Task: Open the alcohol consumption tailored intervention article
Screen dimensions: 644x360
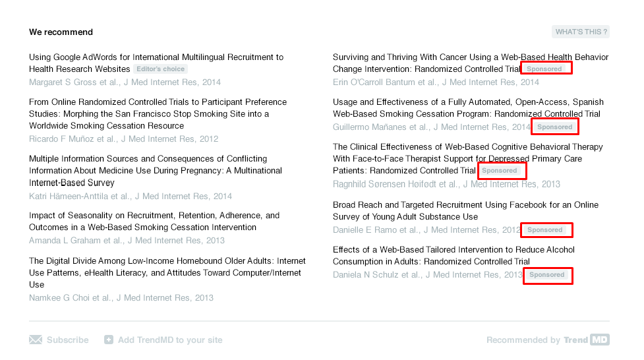Action: (454, 256)
